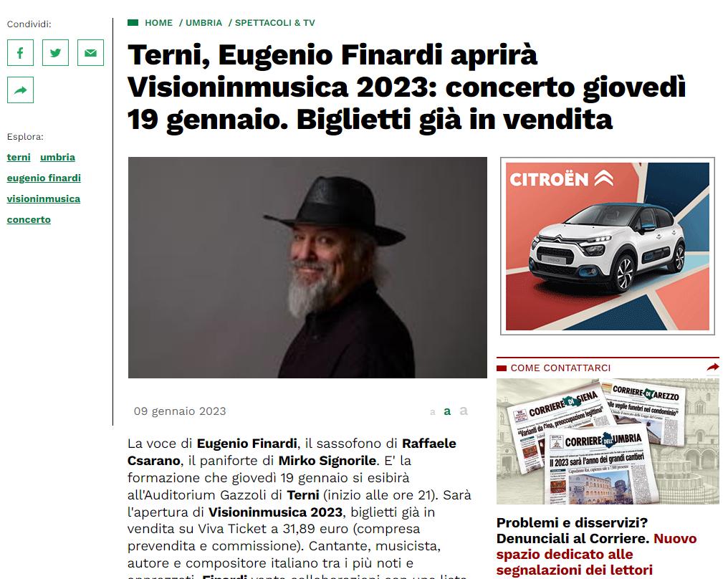Viewport: 728px width, 579px height.
Task: Open the 'eugenio finardi' tag
Action: click(44, 178)
